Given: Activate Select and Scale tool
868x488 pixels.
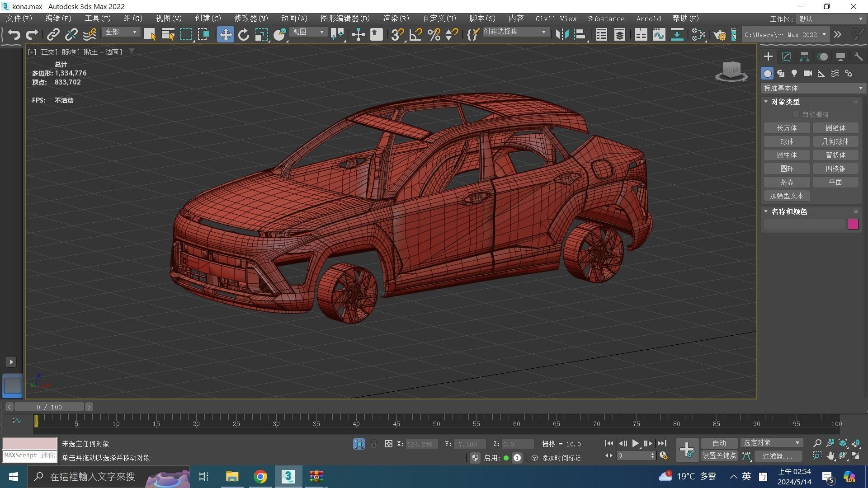Looking at the screenshot, I should [x=261, y=34].
